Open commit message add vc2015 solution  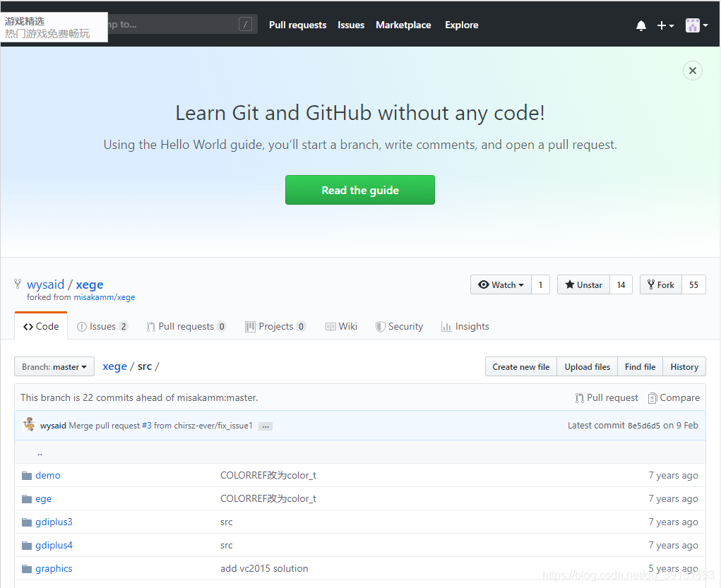(x=264, y=569)
